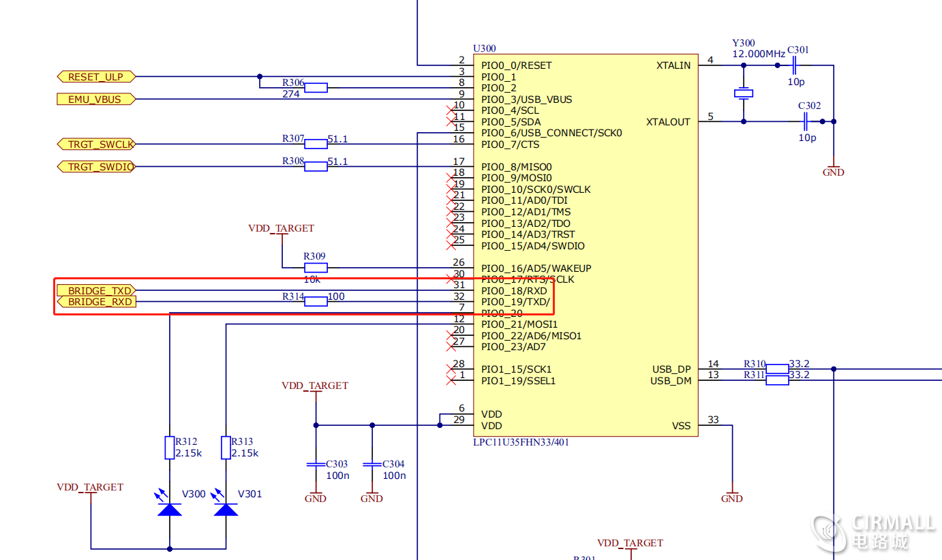Click the PIO0_7/CTS pin label
The image size is (942, 560).
511,144
